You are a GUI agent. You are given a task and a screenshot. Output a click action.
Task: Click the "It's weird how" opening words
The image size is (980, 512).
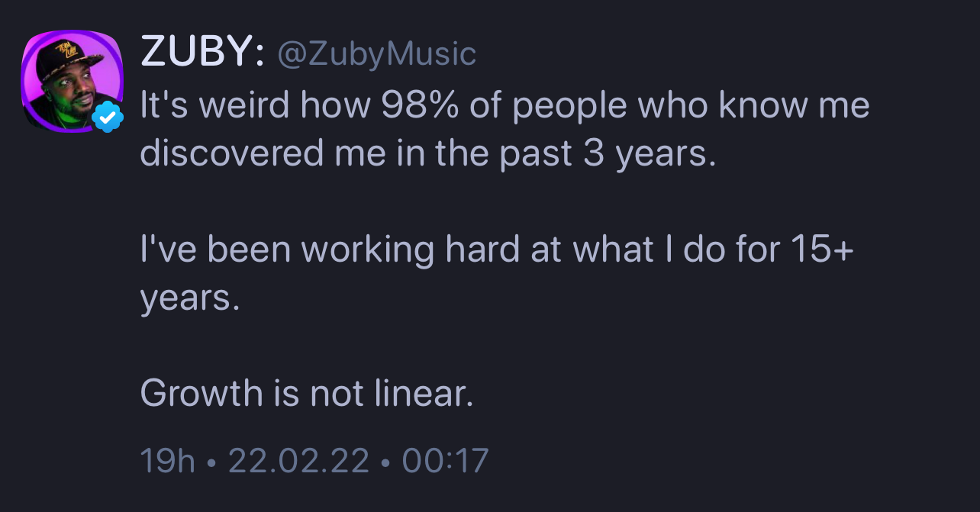coord(255,106)
